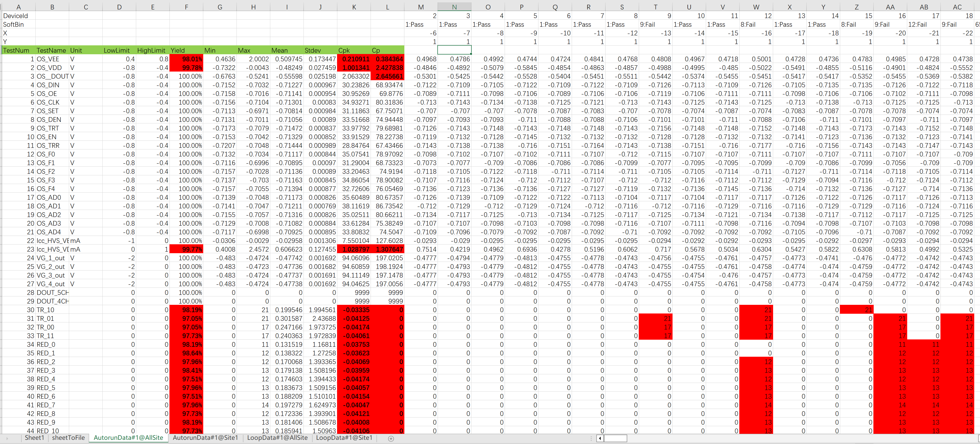The height and width of the screenshot is (444, 980).
Task: Select the RED_1 yield 98.64% cell
Action: (x=186, y=353)
